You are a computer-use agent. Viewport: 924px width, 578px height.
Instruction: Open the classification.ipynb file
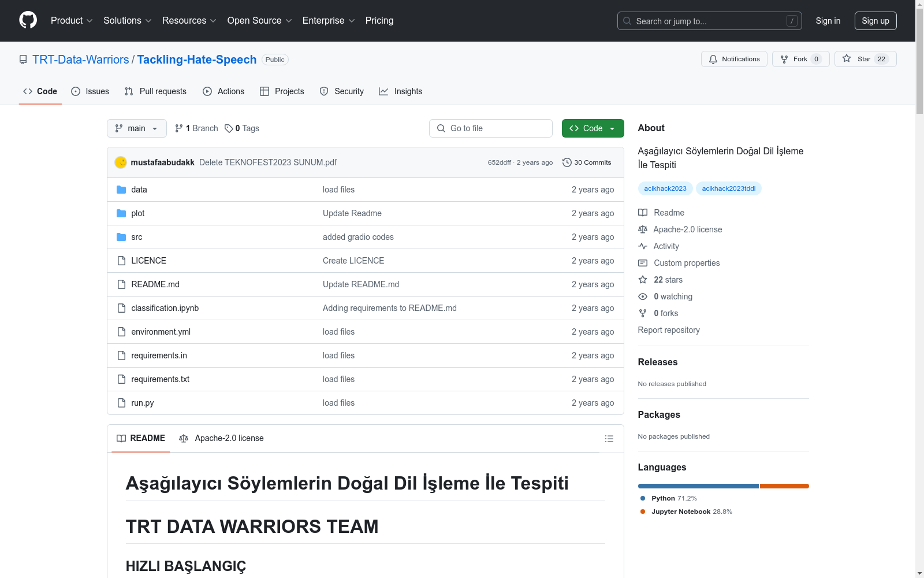click(x=165, y=308)
